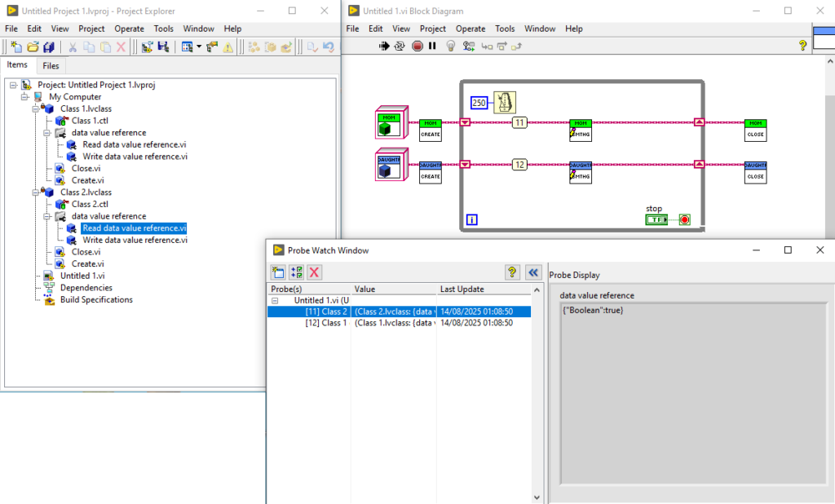Screen dimensions: 835x504
Task: Click the Last Update column header
Action: click(x=484, y=289)
